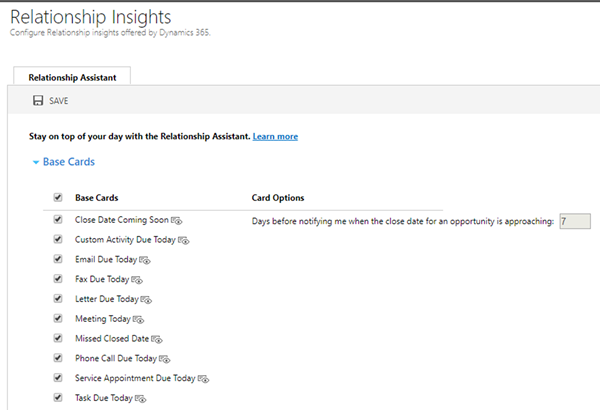Click preview icon beside Task Due Today
The width and height of the screenshot is (600, 410).
point(141,400)
